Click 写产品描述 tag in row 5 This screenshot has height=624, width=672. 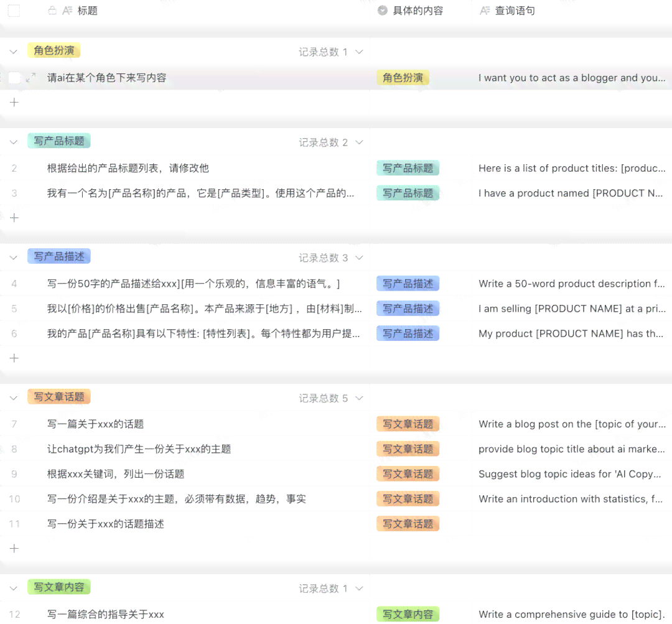408,309
